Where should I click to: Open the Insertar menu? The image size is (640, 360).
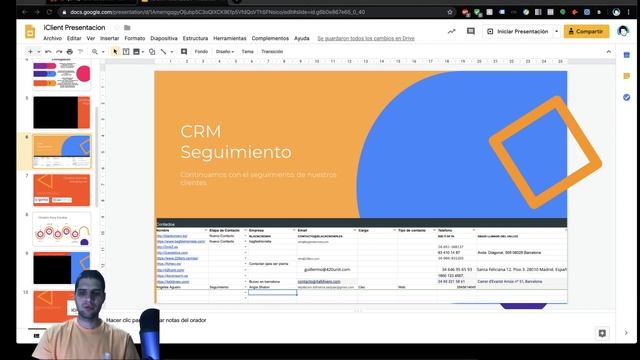(x=110, y=38)
